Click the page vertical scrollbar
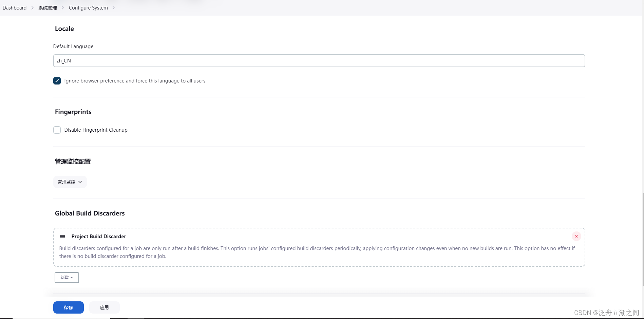This screenshot has height=319, width=644. click(x=643, y=239)
